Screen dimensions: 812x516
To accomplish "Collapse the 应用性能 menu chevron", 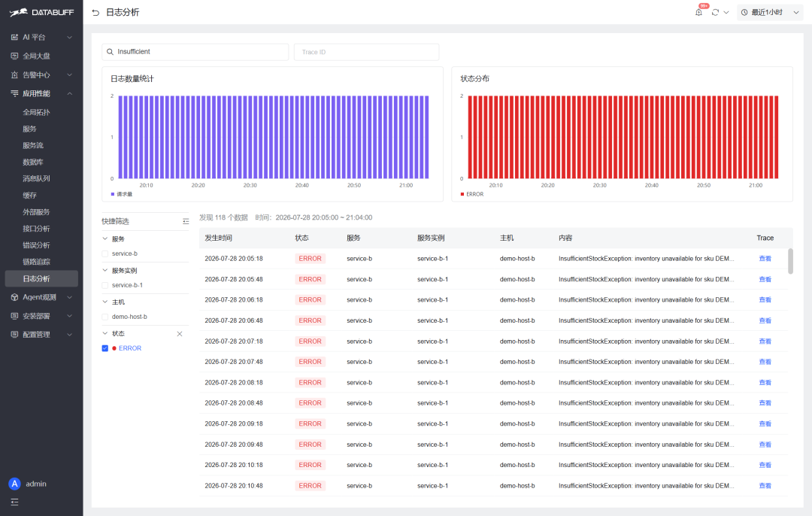I will point(69,93).
